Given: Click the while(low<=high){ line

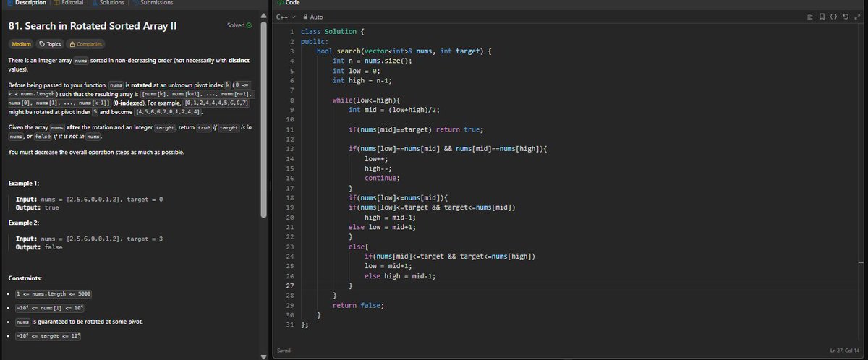Looking at the screenshot, I should pos(366,100).
